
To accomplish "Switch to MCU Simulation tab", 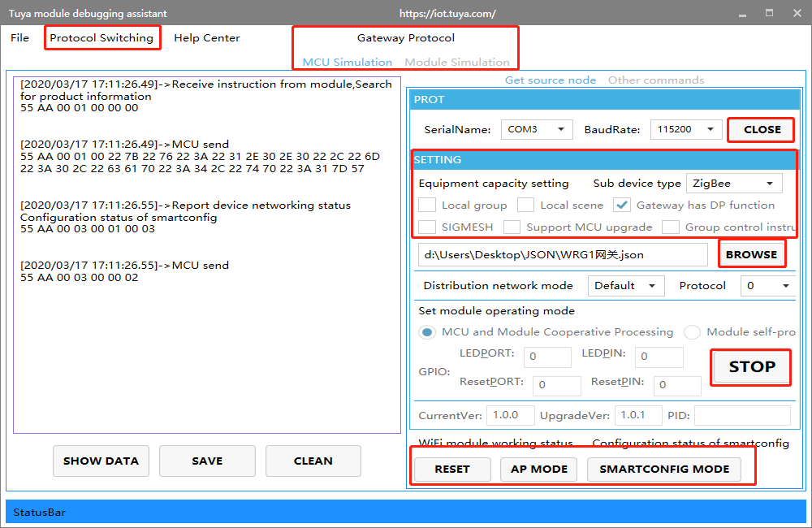I will click(347, 63).
